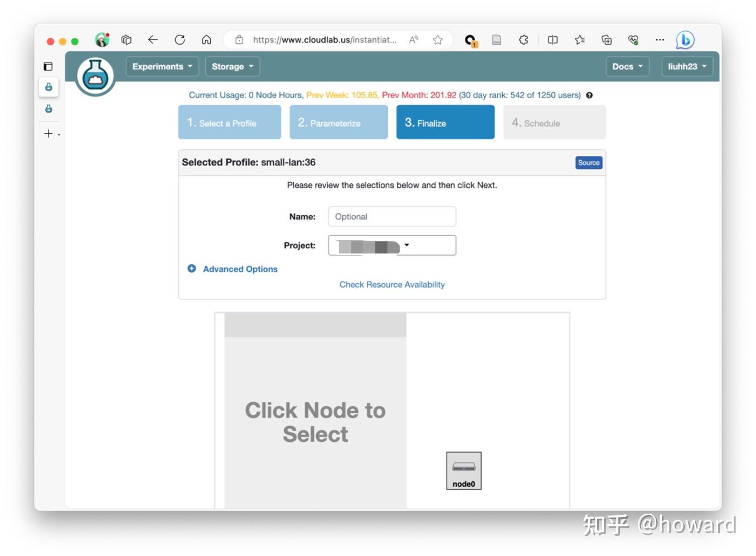The height and width of the screenshot is (556, 756).
Task: Click the optional Name input field
Action: click(x=392, y=216)
